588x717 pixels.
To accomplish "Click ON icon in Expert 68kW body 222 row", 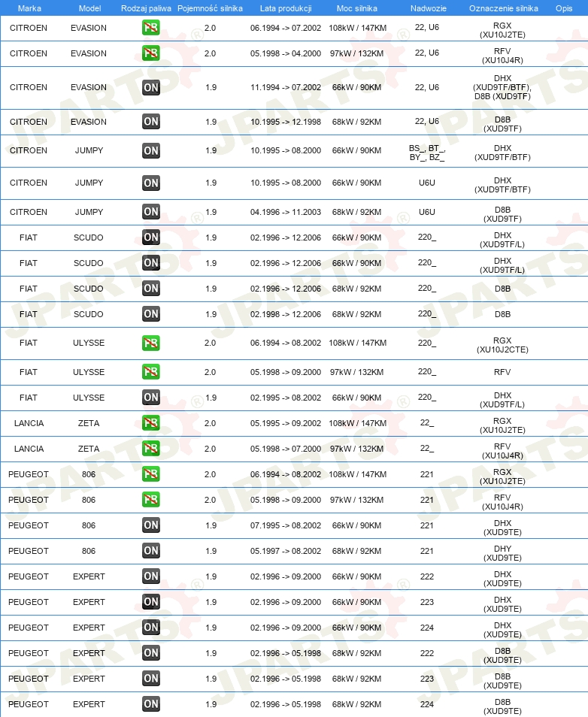I will (x=150, y=653).
